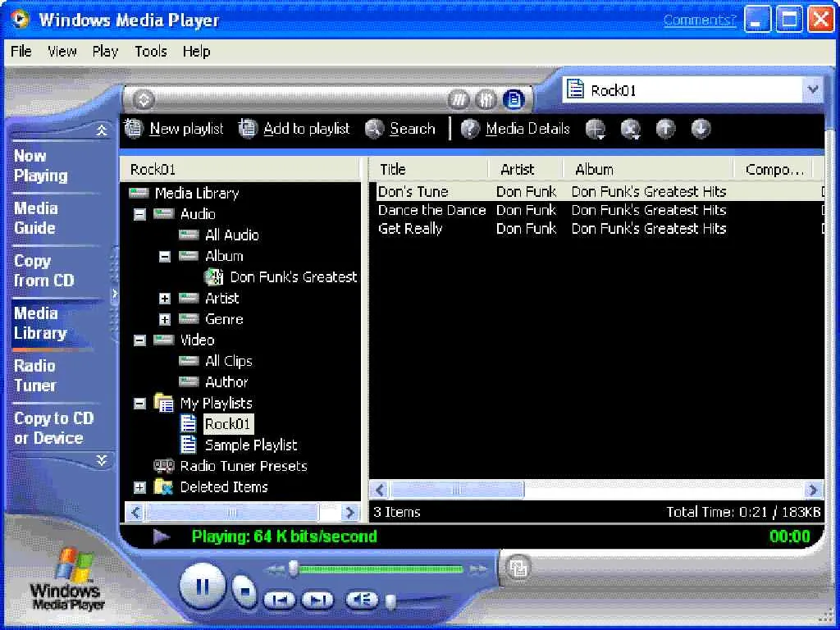Screen dimensions: 840x630
Task: Mute the sound with speaker button
Action: tap(362, 600)
